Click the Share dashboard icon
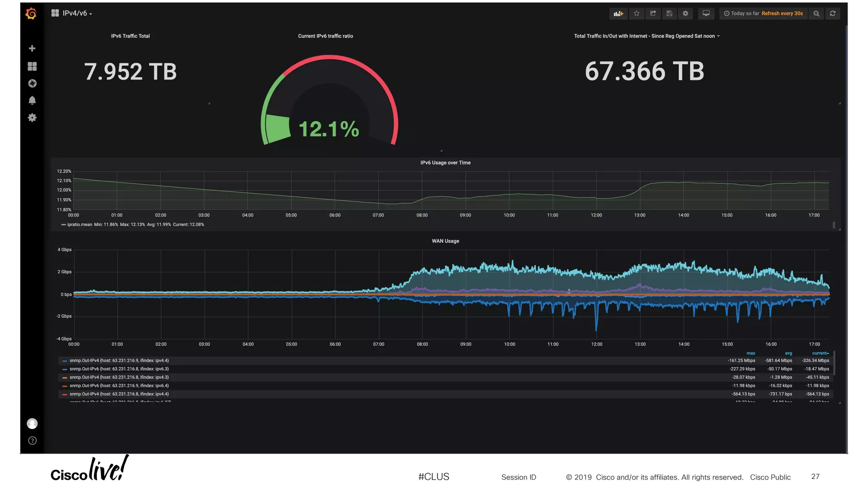This screenshot has width=868, height=488. pyautogui.click(x=653, y=14)
